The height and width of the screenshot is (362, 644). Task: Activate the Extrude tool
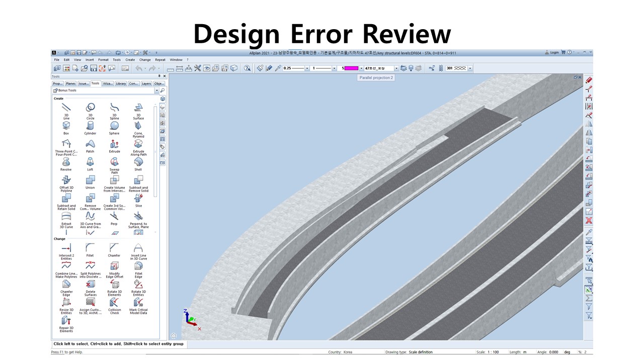[x=114, y=145]
